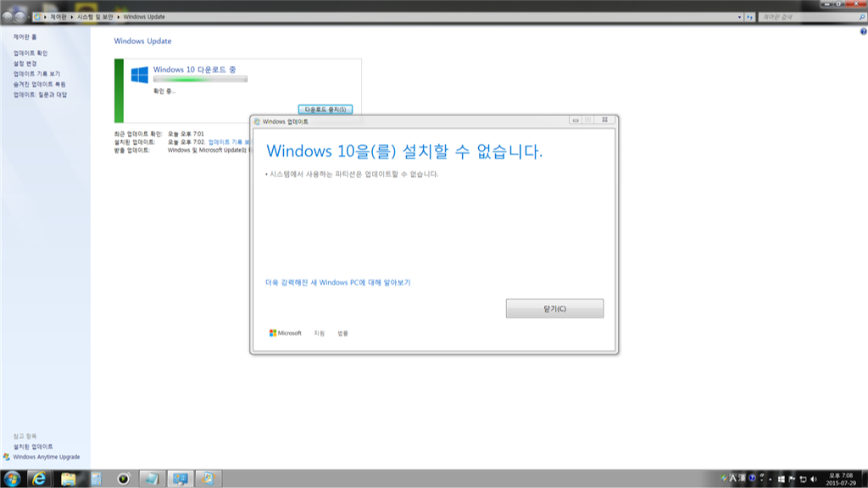Open the 지원 link in the dialog footer

[319, 333]
